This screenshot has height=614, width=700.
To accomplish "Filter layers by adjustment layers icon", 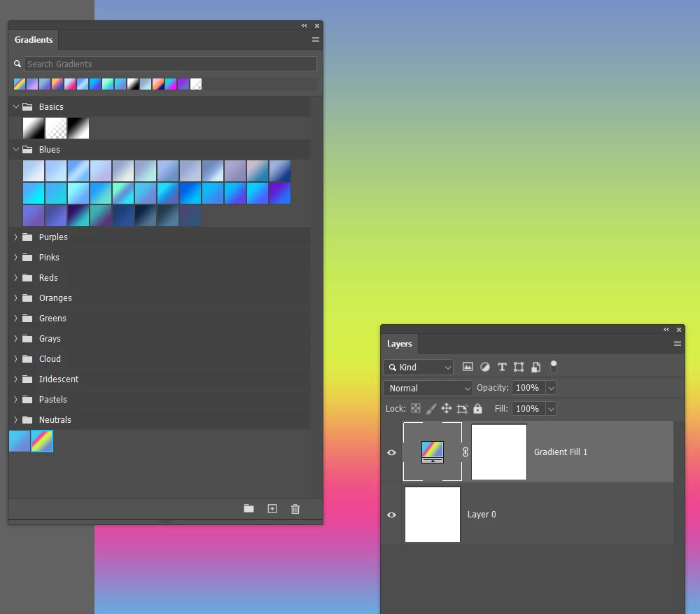I will click(x=485, y=367).
